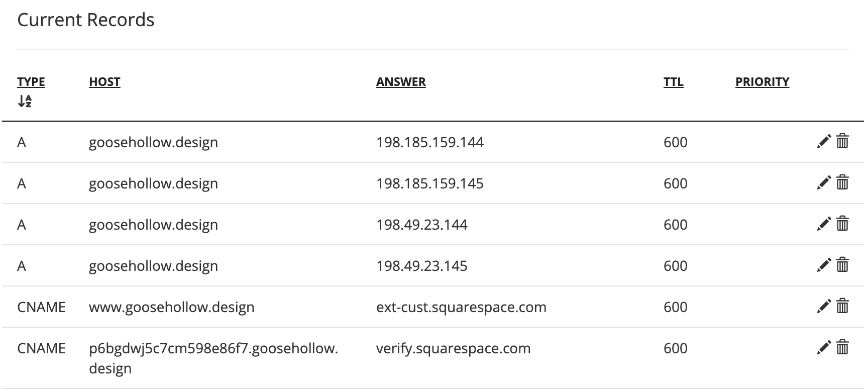
Task: Edit the A record for 198.49.23.144
Action: click(x=824, y=224)
